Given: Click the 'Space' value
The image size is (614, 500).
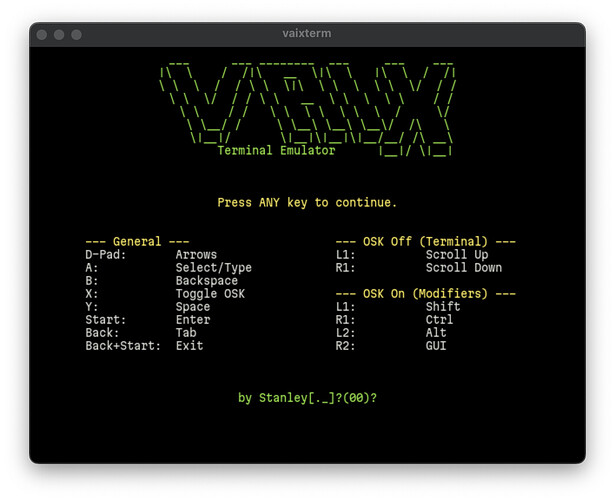Looking at the screenshot, I should click(x=193, y=307).
